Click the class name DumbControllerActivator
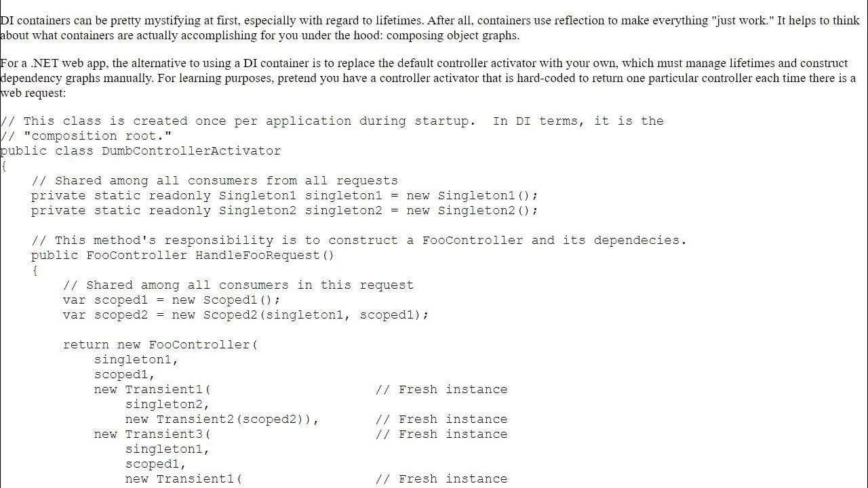The image size is (868, 488). pos(191,150)
